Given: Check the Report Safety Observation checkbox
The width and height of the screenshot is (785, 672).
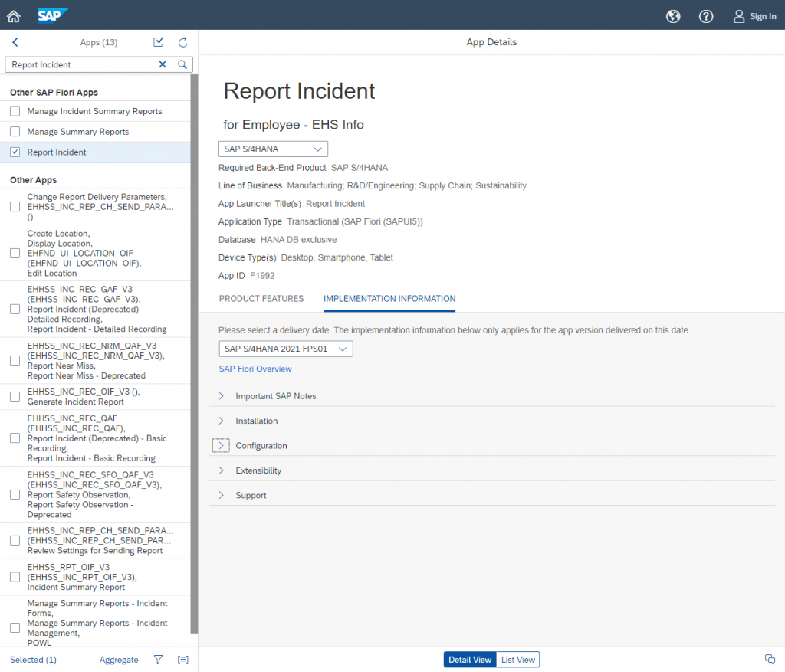Looking at the screenshot, I should (x=15, y=494).
